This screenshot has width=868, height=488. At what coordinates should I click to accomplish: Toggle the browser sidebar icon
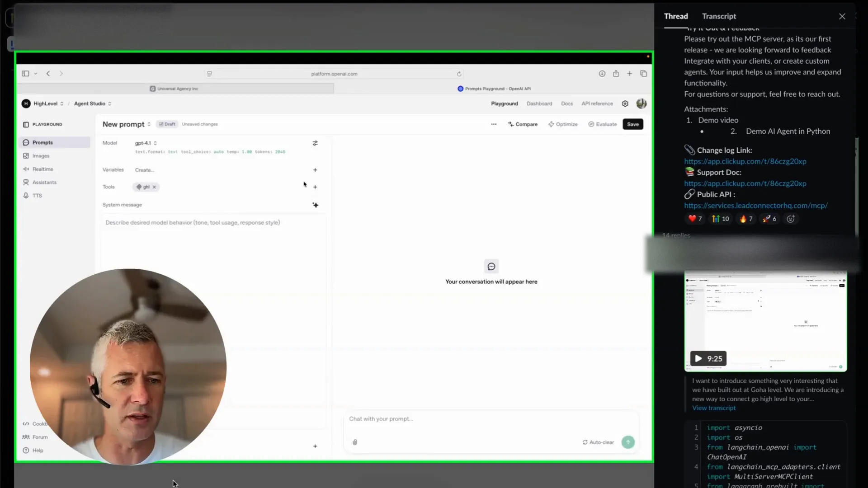pos(25,74)
